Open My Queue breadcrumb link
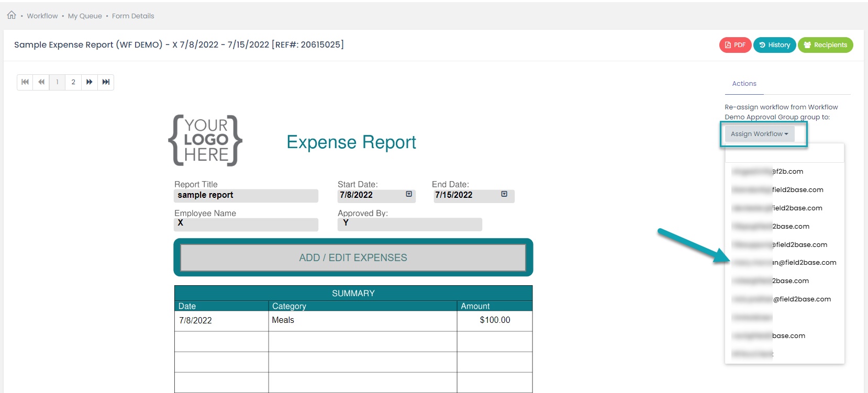868x393 pixels. 85,16
